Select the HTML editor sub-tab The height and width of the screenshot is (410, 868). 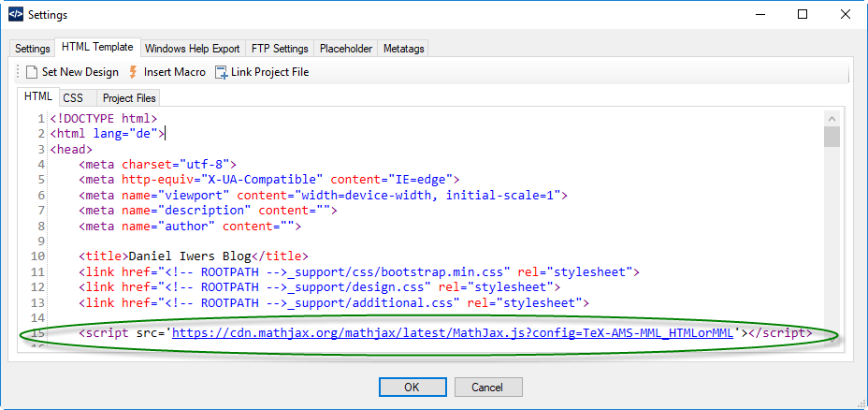[38, 97]
